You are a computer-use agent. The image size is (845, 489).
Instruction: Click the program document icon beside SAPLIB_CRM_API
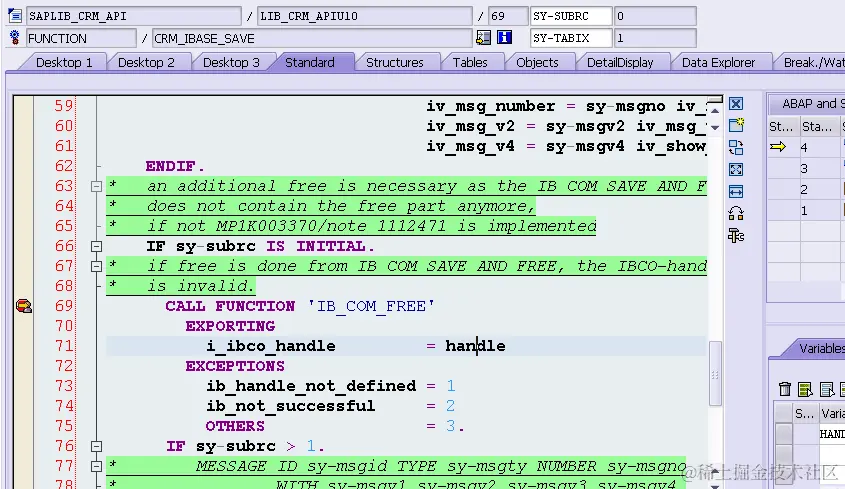pyautogui.click(x=15, y=16)
